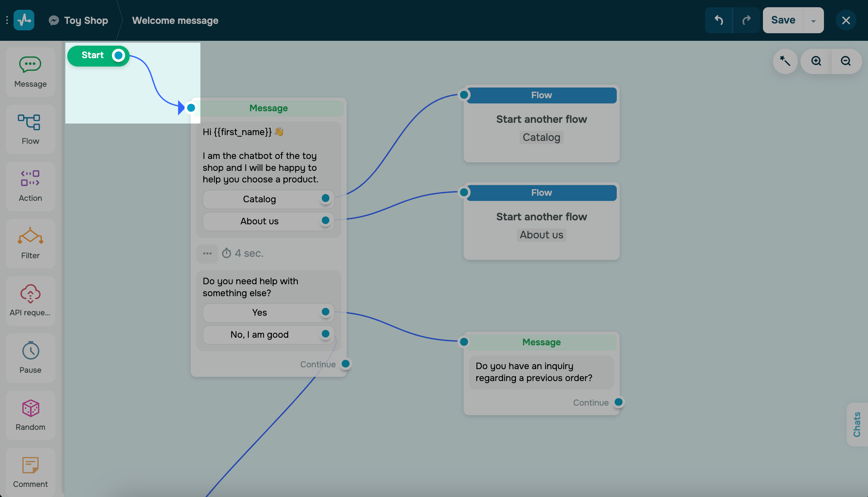Viewport: 868px width, 497px height.
Task: Select the Pause block tool
Action: click(30, 358)
